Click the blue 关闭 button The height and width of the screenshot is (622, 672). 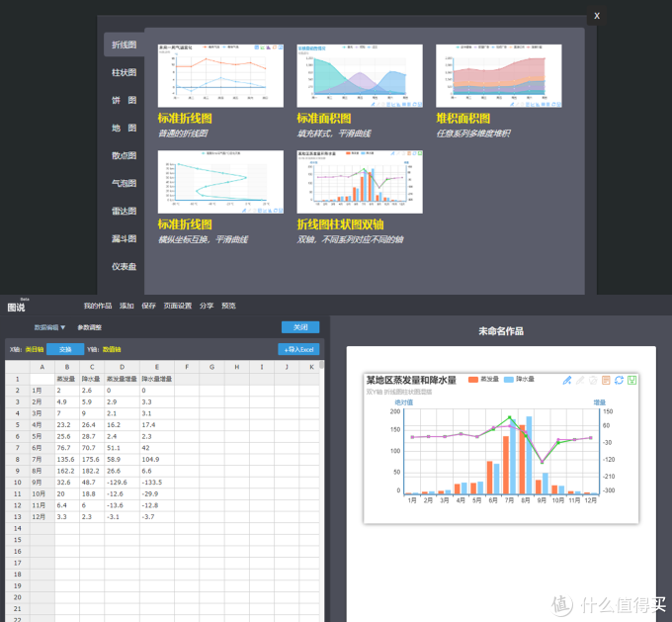click(300, 327)
